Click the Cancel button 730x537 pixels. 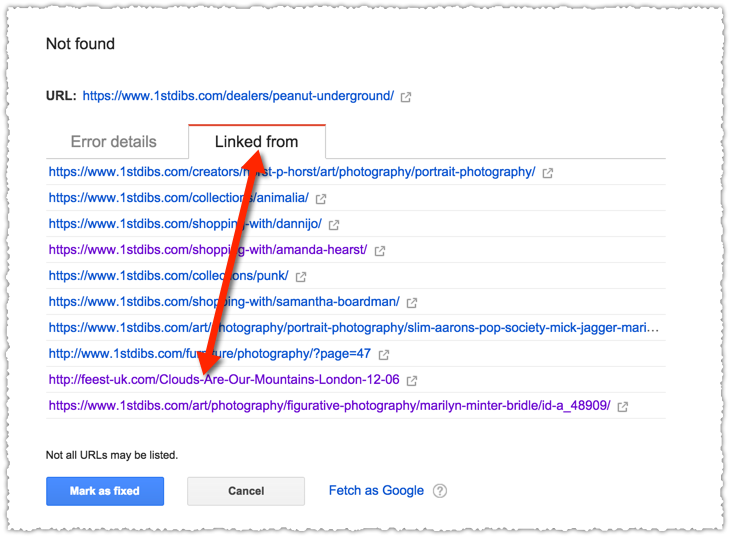coord(246,491)
